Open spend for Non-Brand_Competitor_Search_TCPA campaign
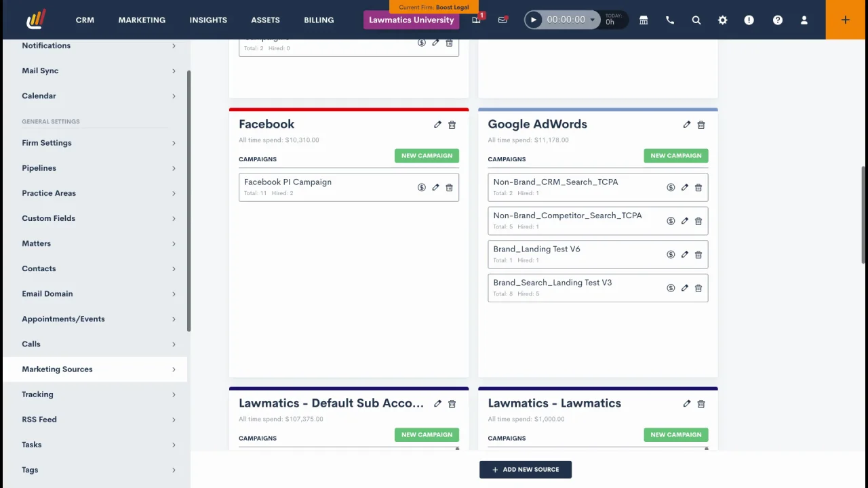The height and width of the screenshot is (488, 868). [x=671, y=221]
